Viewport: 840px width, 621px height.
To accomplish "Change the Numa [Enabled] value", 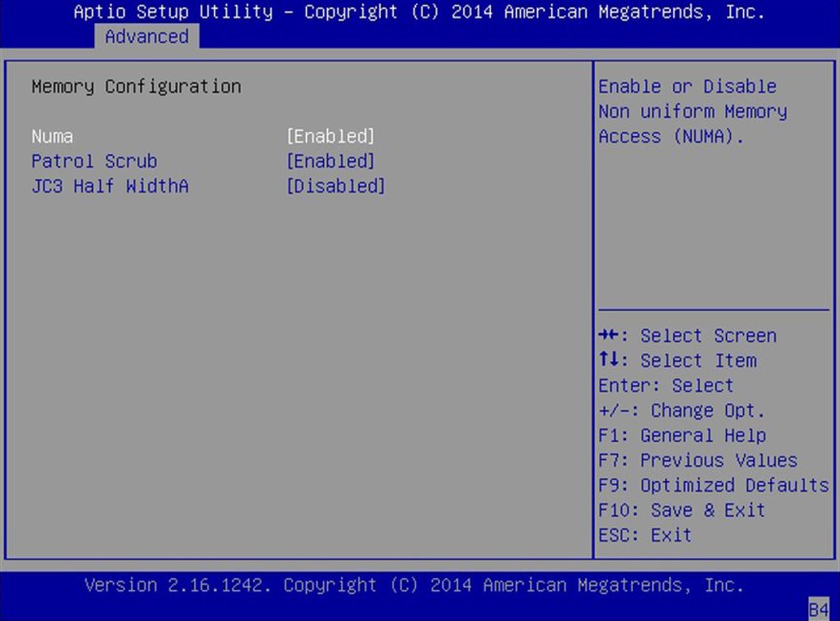I will [x=330, y=136].
